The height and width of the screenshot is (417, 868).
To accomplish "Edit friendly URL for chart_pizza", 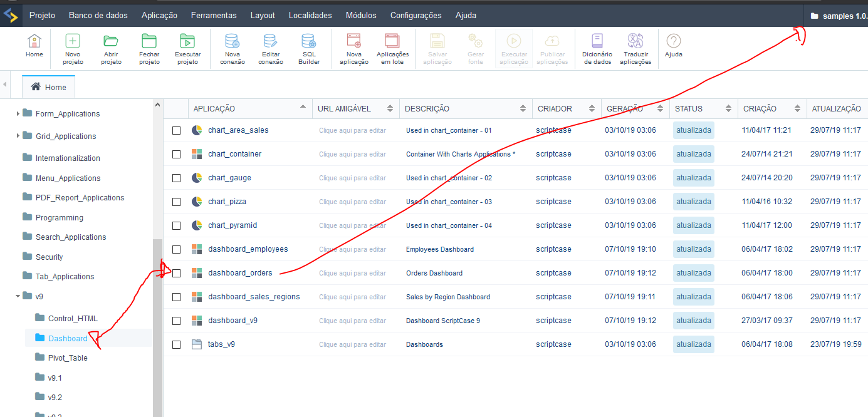I will click(x=352, y=202).
